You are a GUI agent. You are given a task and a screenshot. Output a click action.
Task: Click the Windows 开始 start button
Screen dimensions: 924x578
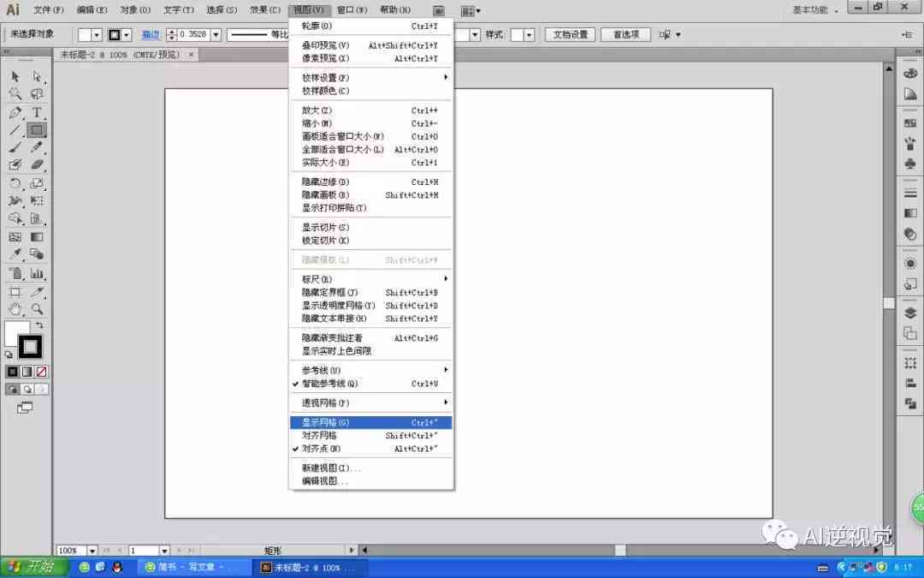[x=35, y=568]
